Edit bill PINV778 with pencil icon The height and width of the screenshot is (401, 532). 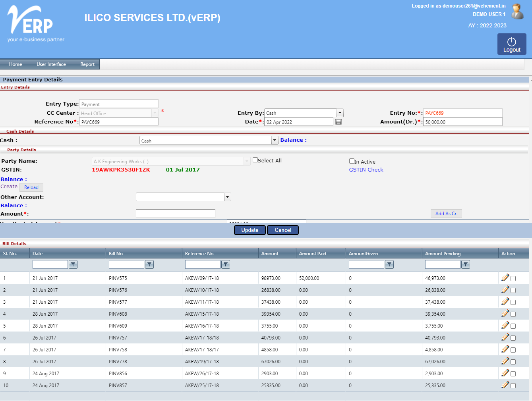pos(505,361)
